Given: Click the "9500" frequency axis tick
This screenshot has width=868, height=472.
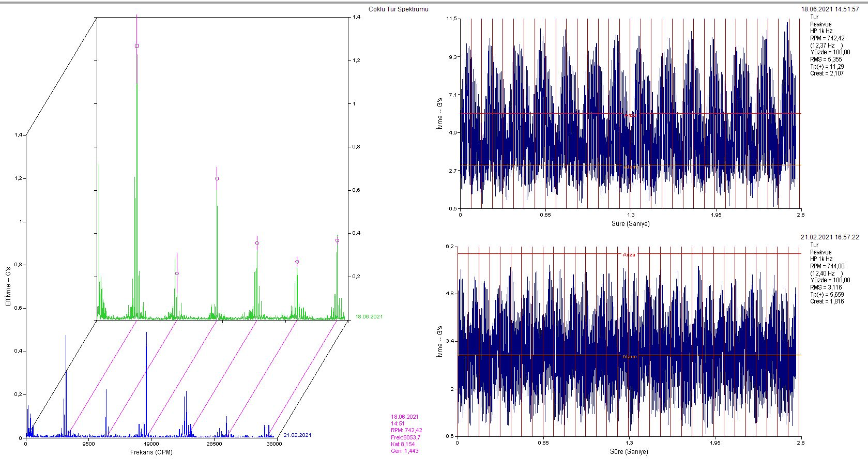Looking at the screenshot, I should pyautogui.click(x=88, y=444).
